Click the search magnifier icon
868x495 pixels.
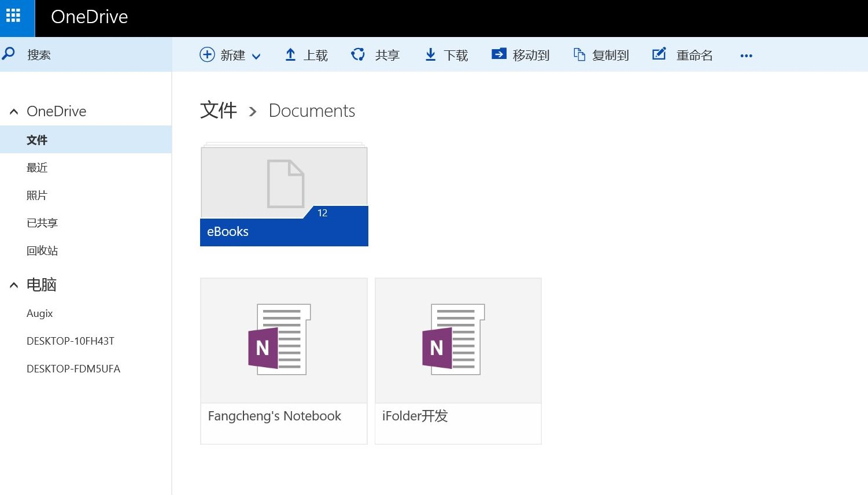9,54
